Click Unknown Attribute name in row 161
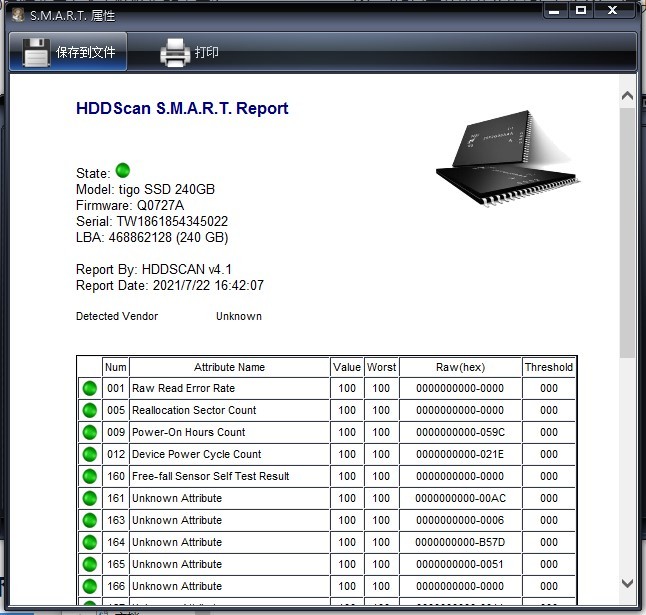 click(x=177, y=498)
